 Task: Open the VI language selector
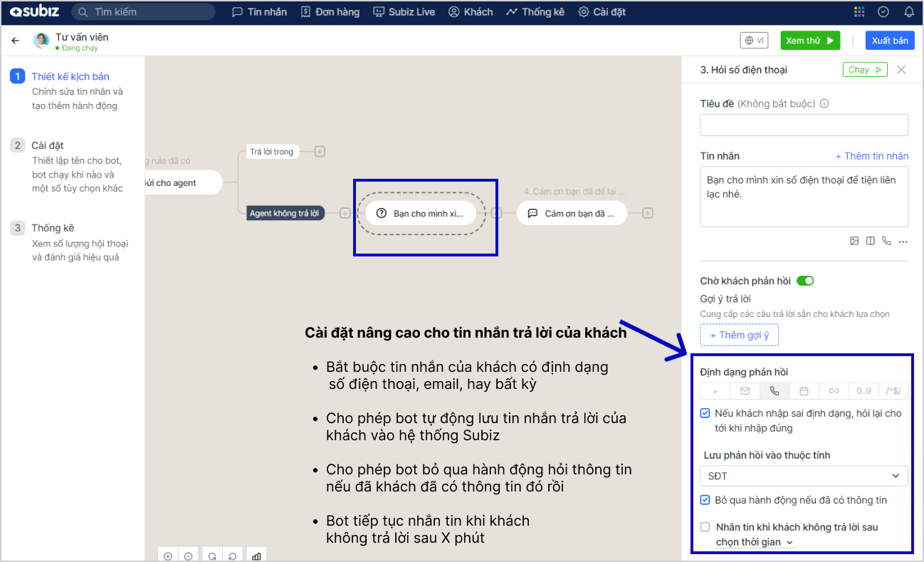[x=755, y=41]
